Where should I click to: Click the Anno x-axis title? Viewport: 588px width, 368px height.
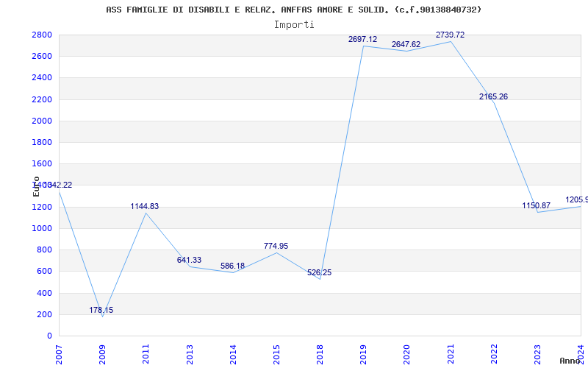click(x=570, y=361)
